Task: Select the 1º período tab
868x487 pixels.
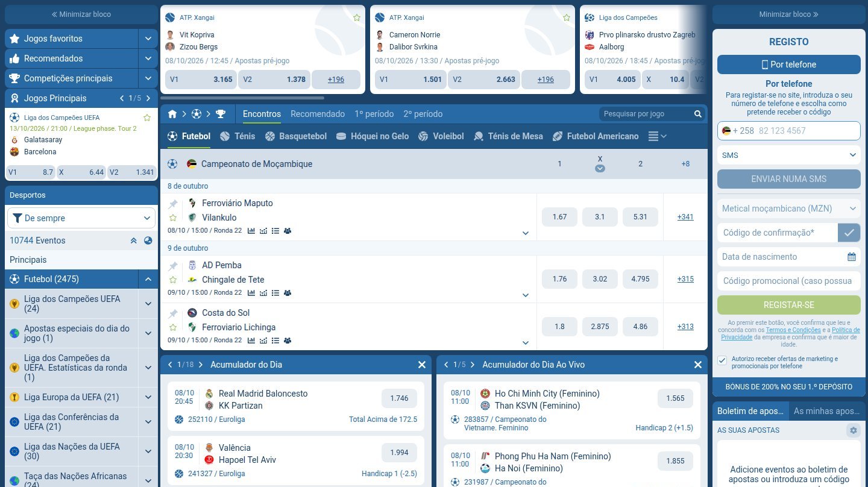Action: coord(374,114)
